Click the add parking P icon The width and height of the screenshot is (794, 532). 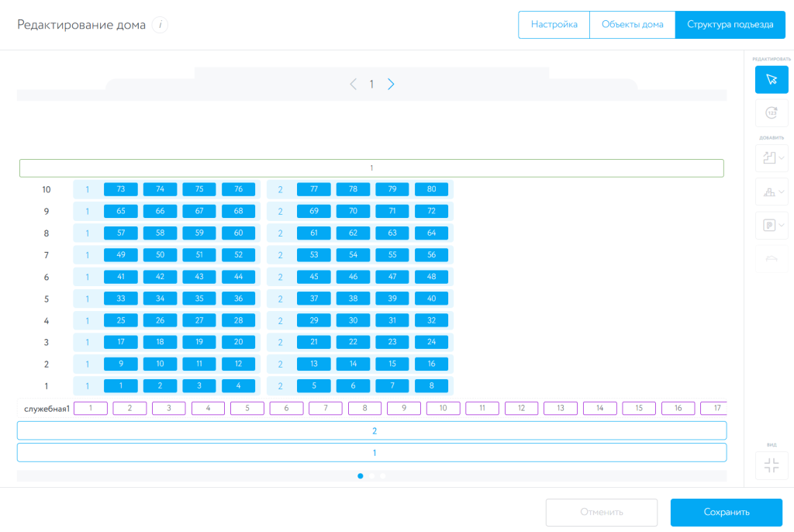click(769, 226)
